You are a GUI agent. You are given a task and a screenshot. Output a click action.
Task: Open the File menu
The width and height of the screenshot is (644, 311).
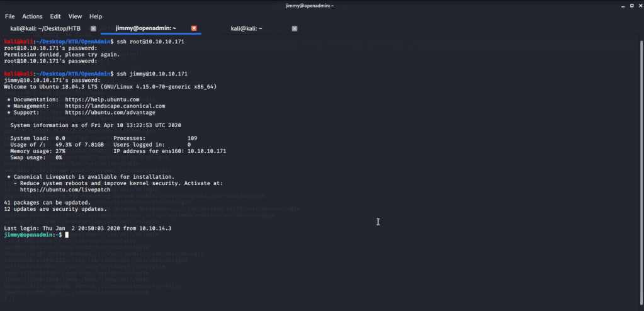[9, 16]
